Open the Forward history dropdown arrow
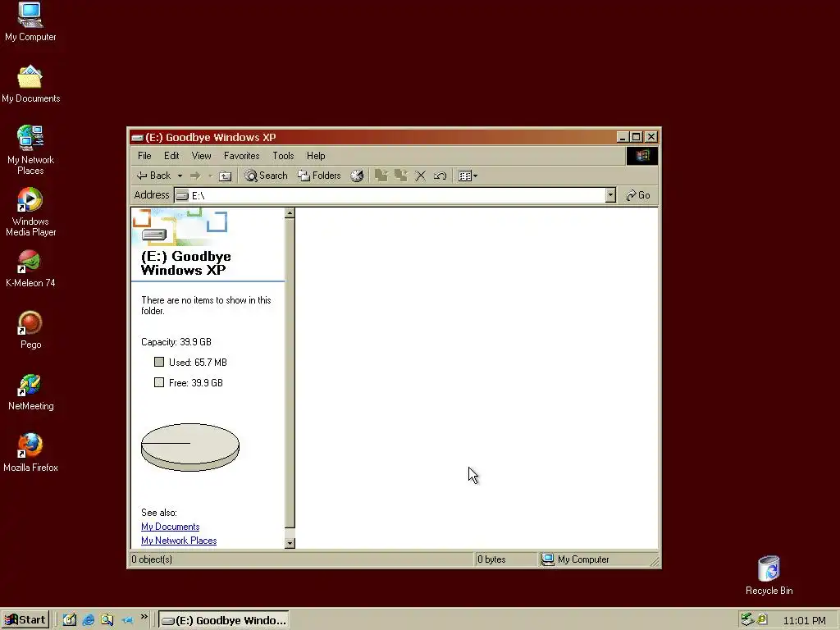This screenshot has height=630, width=840. (x=210, y=176)
